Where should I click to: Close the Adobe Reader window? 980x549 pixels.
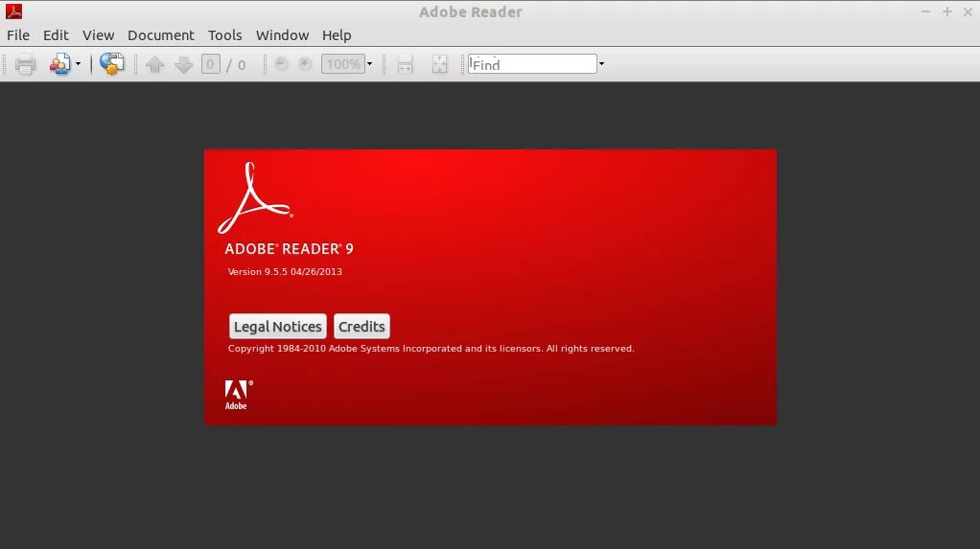click(968, 11)
